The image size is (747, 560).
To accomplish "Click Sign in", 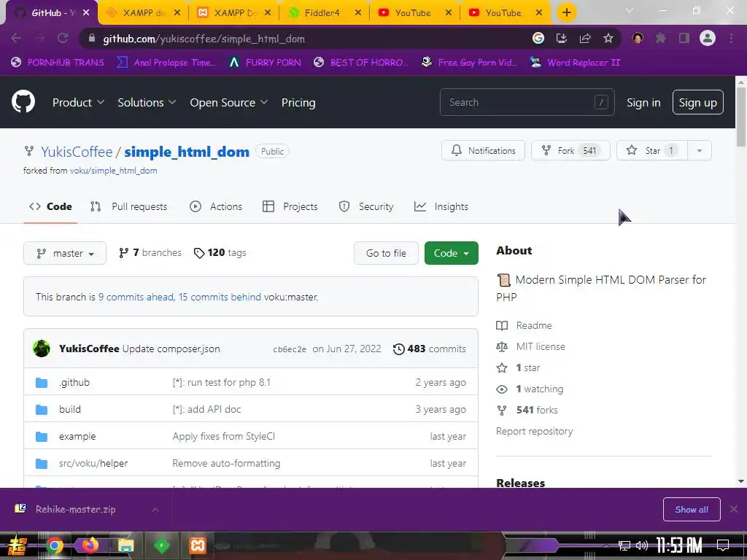I will pyautogui.click(x=643, y=102).
